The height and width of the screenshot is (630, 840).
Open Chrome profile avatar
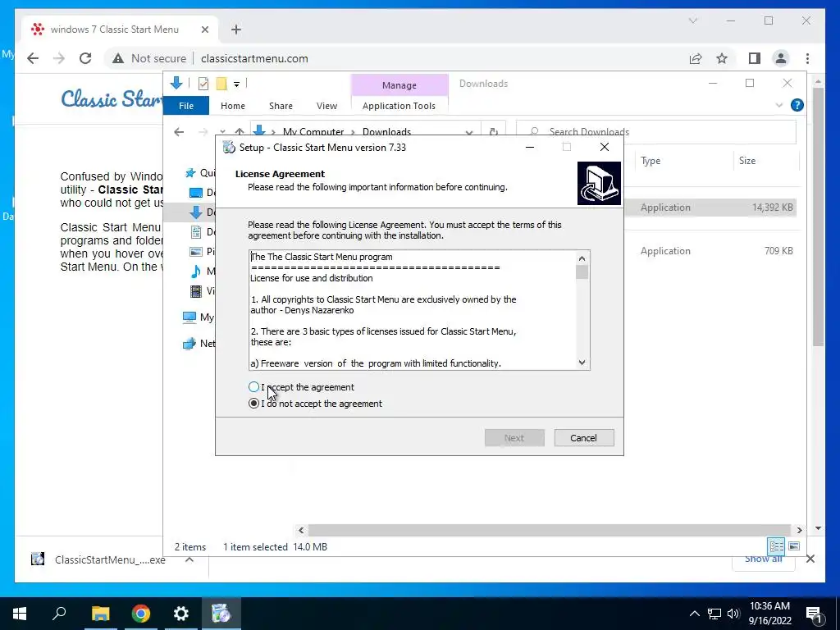coord(781,58)
